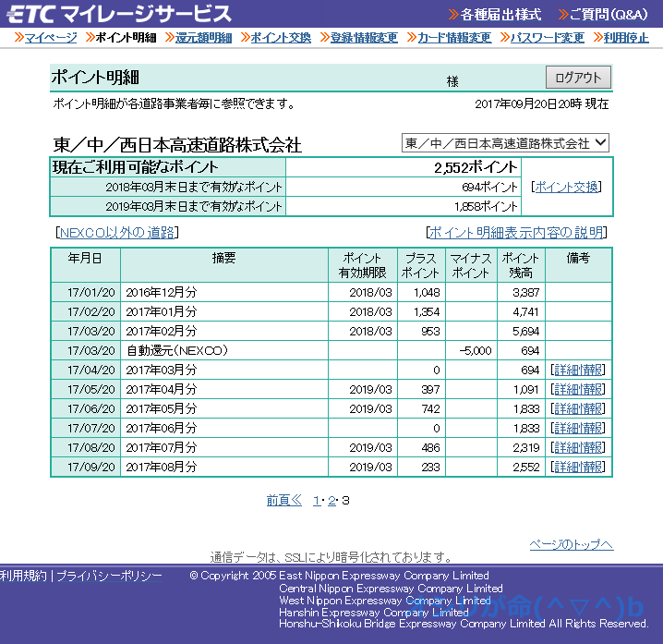
Task: Open 利用停止 menu item
Action: [x=626, y=38]
